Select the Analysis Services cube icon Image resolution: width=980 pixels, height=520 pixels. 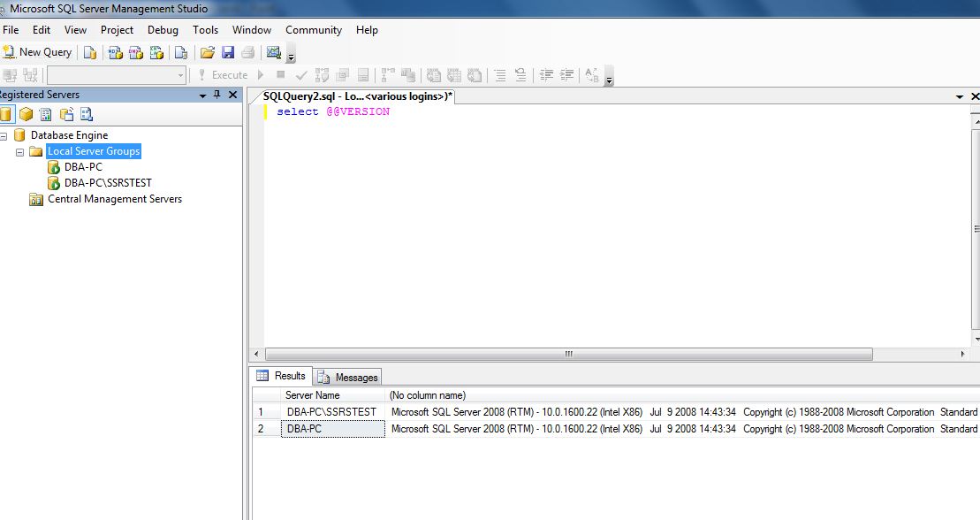tap(26, 114)
